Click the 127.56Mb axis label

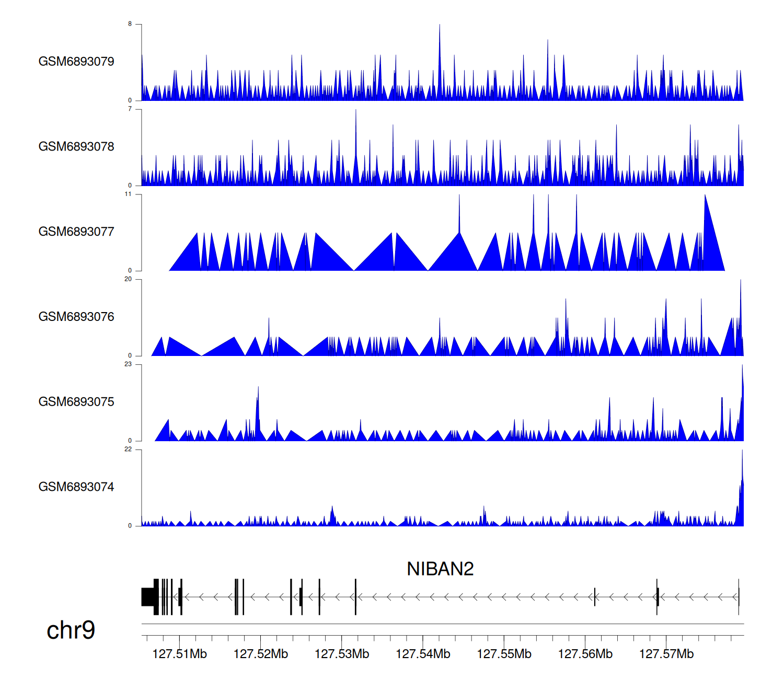point(585,654)
